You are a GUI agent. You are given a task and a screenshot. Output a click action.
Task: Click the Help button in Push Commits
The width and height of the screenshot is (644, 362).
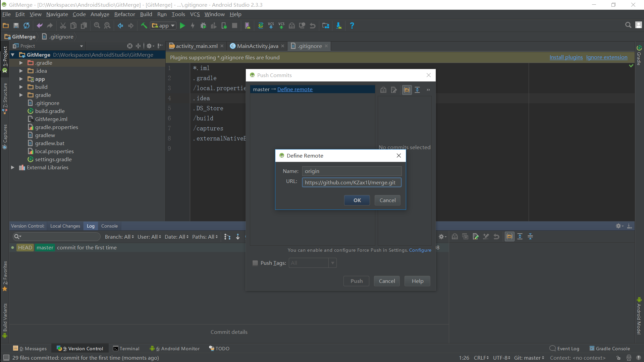point(417,281)
